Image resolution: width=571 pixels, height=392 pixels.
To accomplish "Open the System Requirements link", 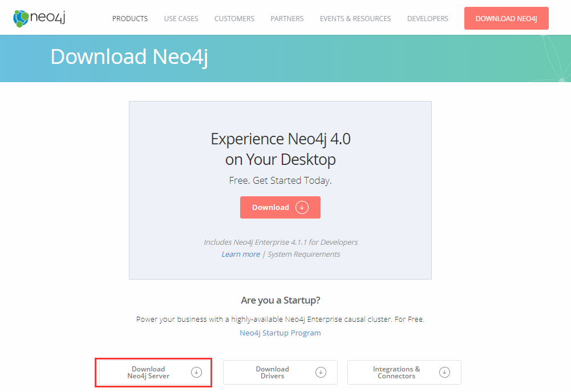I will click(303, 254).
